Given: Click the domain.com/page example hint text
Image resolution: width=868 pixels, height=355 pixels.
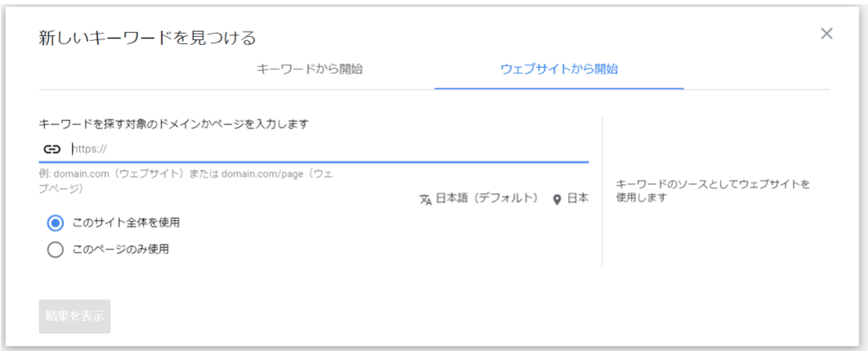Looking at the screenshot, I should pyautogui.click(x=255, y=174).
